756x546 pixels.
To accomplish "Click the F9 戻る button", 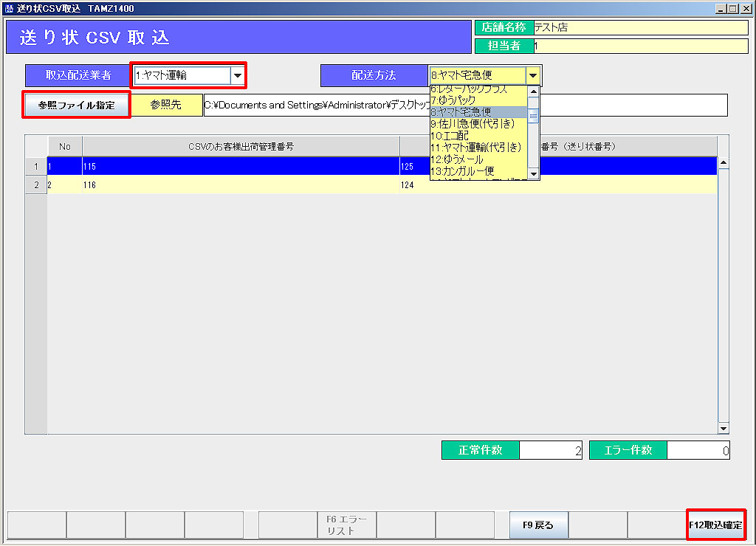I will [x=538, y=525].
